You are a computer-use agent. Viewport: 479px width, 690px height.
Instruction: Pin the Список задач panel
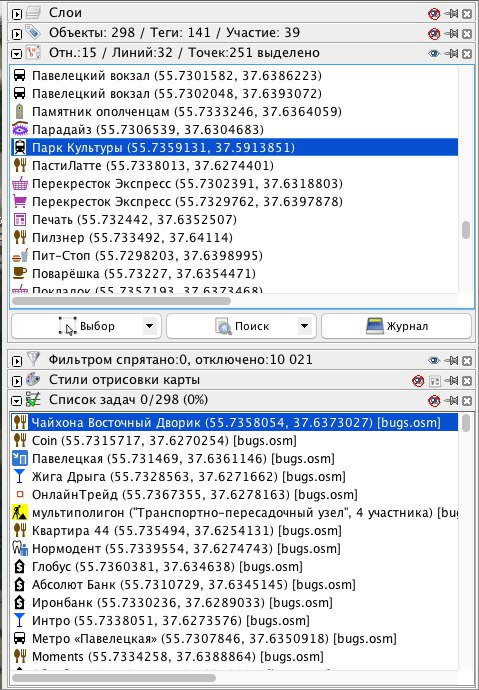pyautogui.click(x=451, y=400)
